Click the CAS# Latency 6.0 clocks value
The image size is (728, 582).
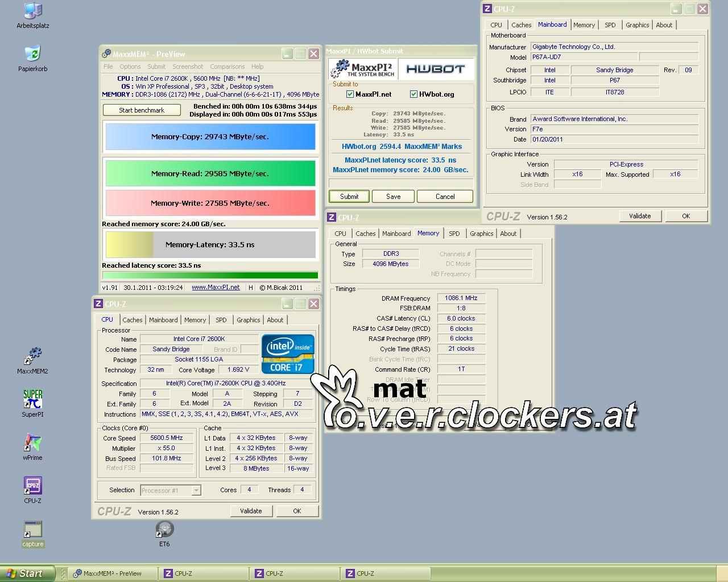(x=461, y=318)
